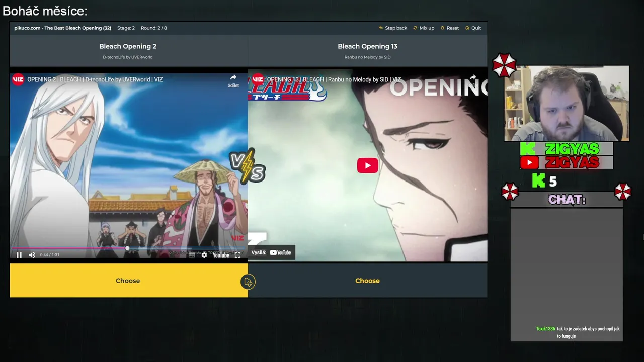Click Reset

click(x=450, y=28)
